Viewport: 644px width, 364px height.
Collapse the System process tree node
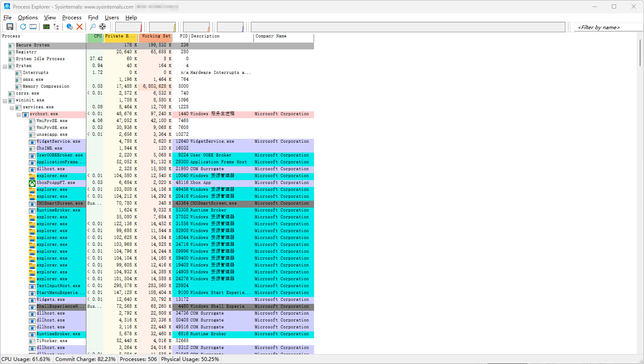(x=4, y=65)
